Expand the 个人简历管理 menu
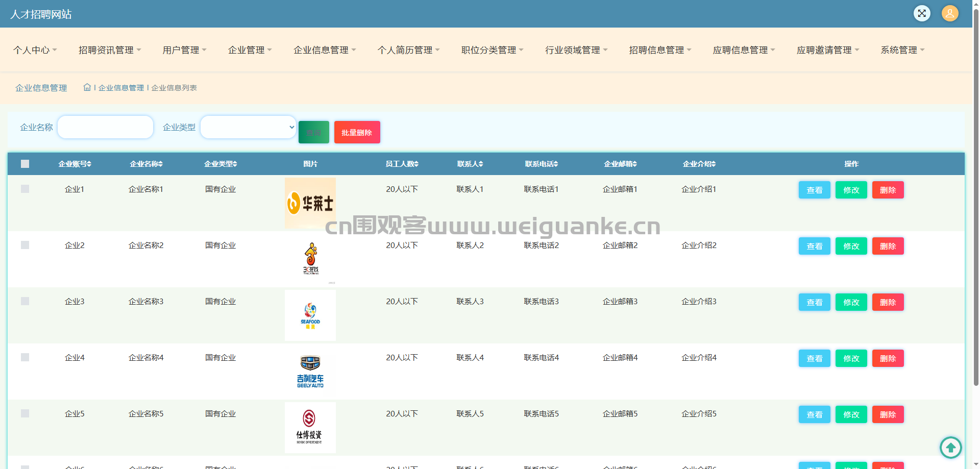 (x=408, y=50)
